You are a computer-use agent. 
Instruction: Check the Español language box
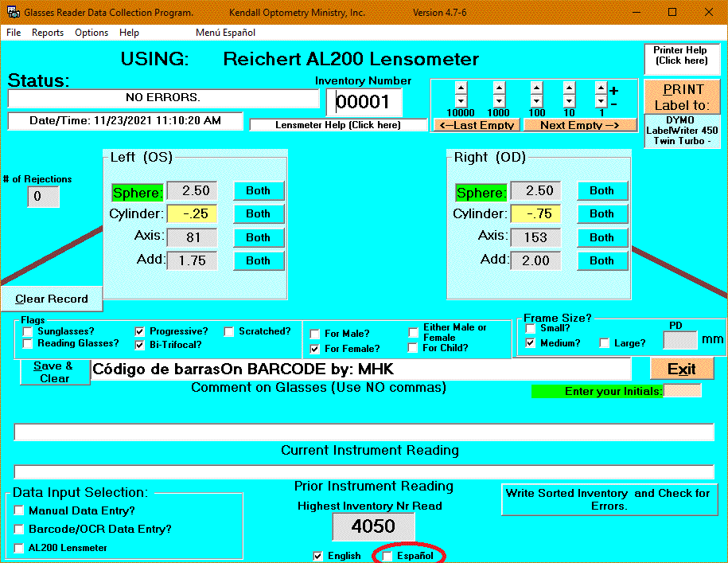(x=387, y=556)
